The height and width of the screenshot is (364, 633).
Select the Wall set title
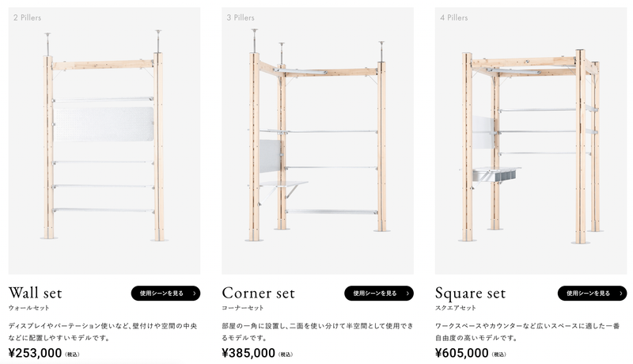[36, 293]
